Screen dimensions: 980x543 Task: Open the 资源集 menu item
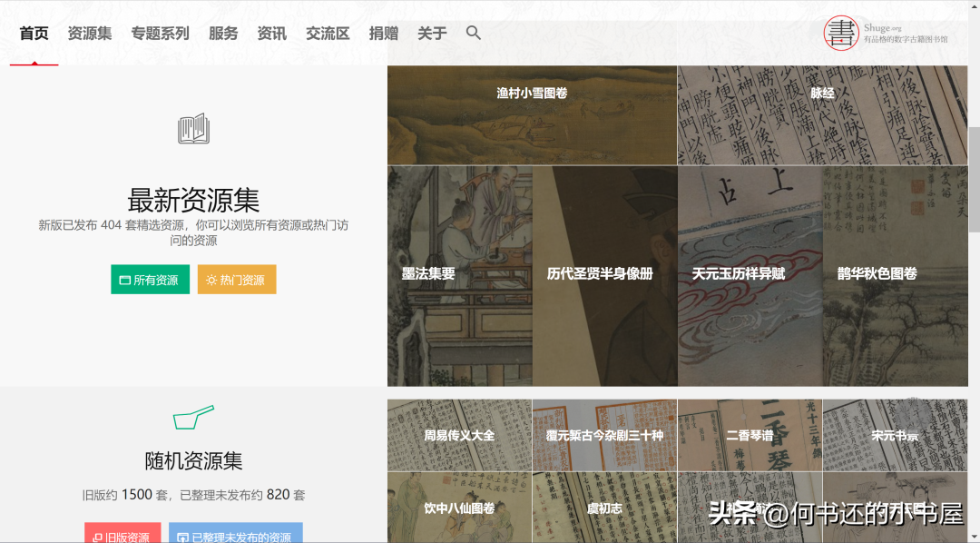(x=89, y=34)
